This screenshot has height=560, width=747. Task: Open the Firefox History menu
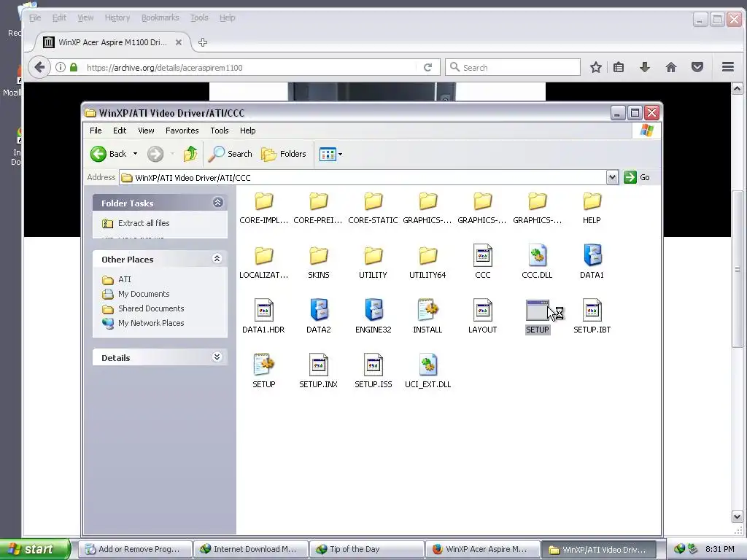pyautogui.click(x=117, y=17)
